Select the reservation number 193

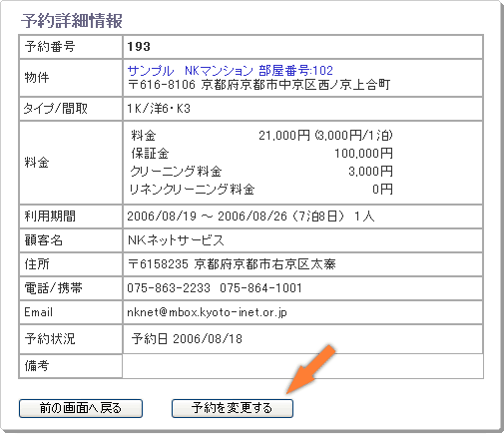[139, 47]
